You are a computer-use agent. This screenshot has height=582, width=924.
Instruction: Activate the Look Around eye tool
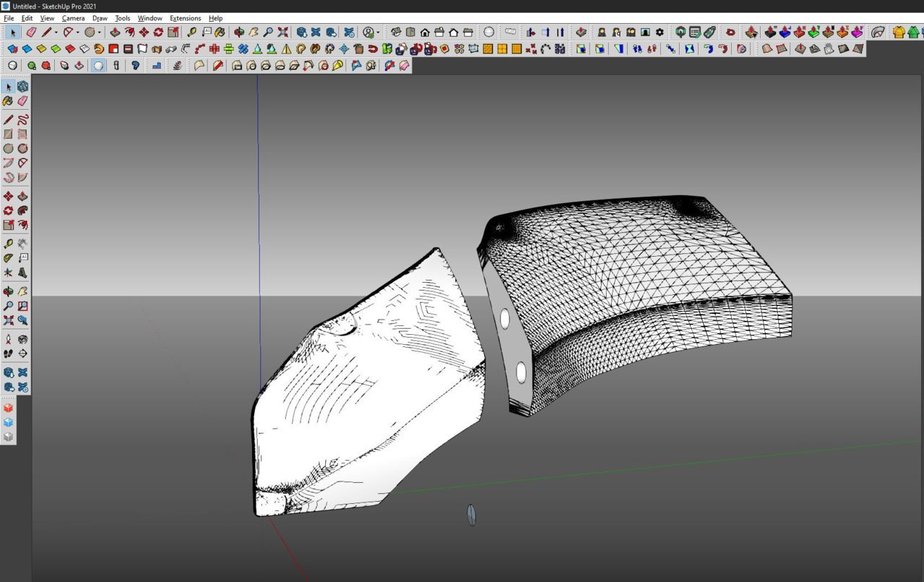point(22,339)
